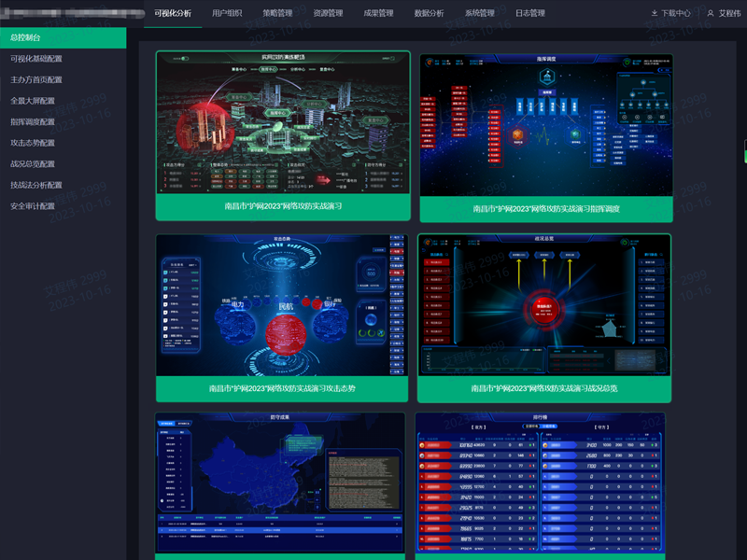Navigate to the 日志管理 tab

[x=529, y=14]
